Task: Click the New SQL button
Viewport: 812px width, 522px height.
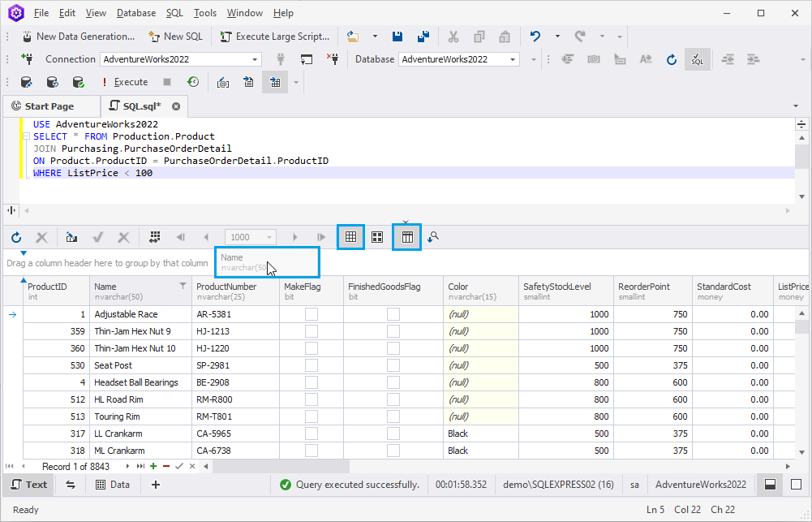Action: pyautogui.click(x=176, y=37)
